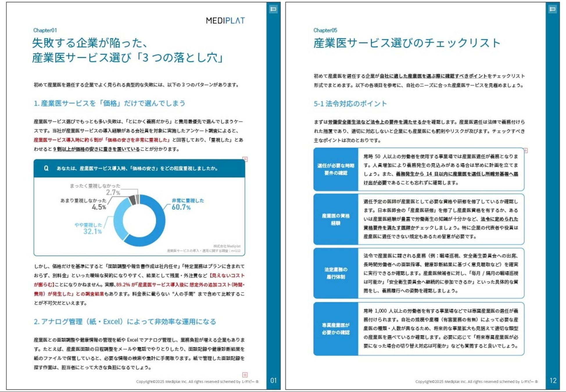The height and width of the screenshot is (392, 566).
Task: Click the ticket icon atop page 12 sidebar
Action: [x=552, y=9]
